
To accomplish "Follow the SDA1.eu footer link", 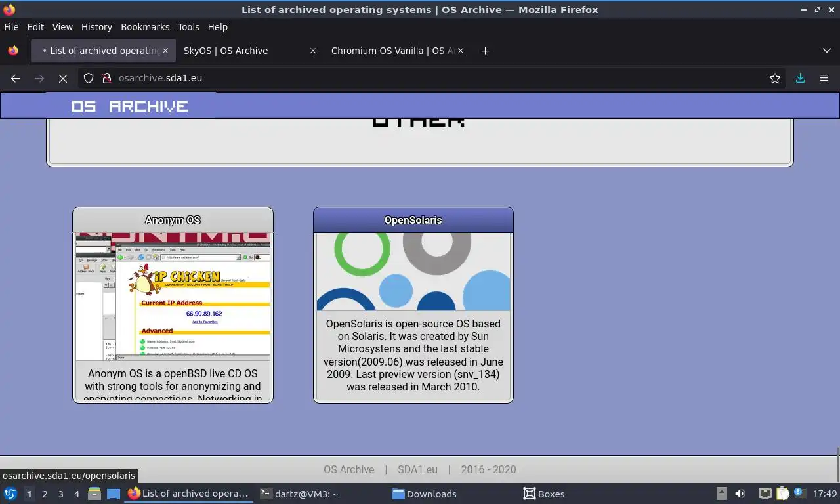I will [417, 469].
